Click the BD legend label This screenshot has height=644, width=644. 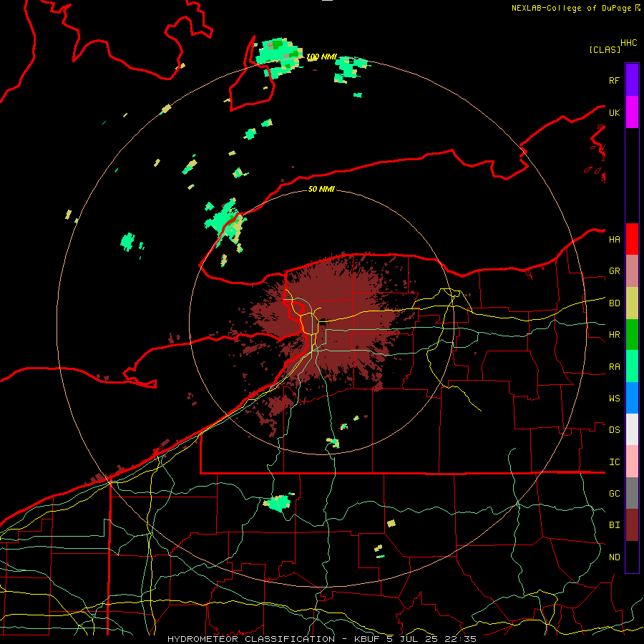click(x=614, y=303)
